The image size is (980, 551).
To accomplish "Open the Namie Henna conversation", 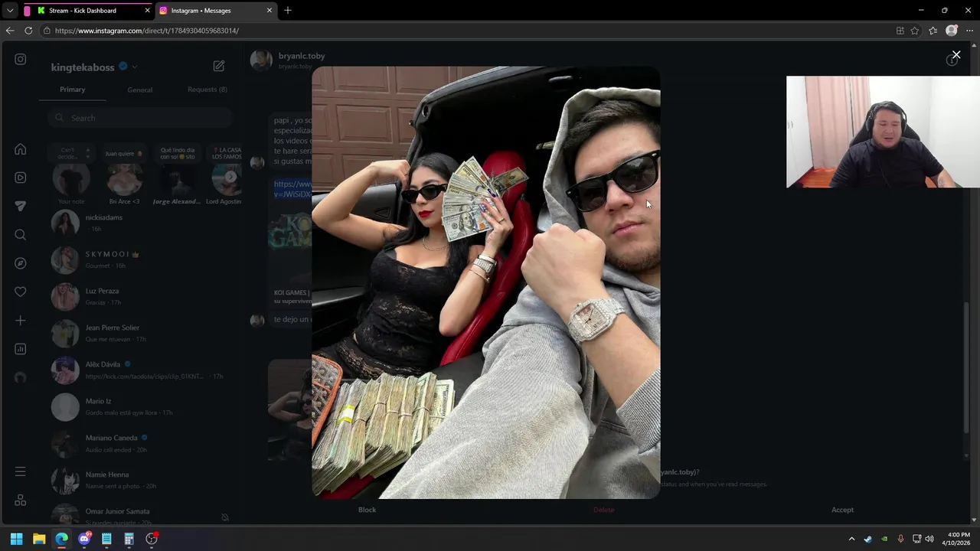I will click(x=140, y=480).
